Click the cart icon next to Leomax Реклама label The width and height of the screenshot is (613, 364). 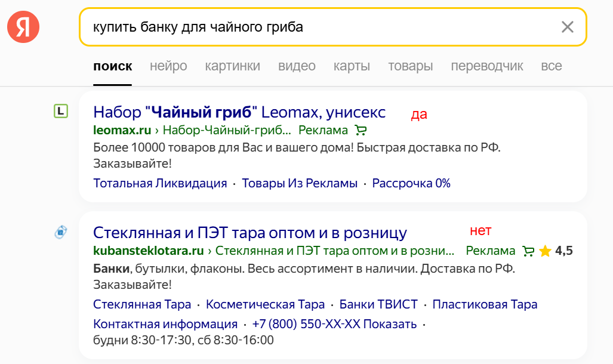click(x=361, y=129)
